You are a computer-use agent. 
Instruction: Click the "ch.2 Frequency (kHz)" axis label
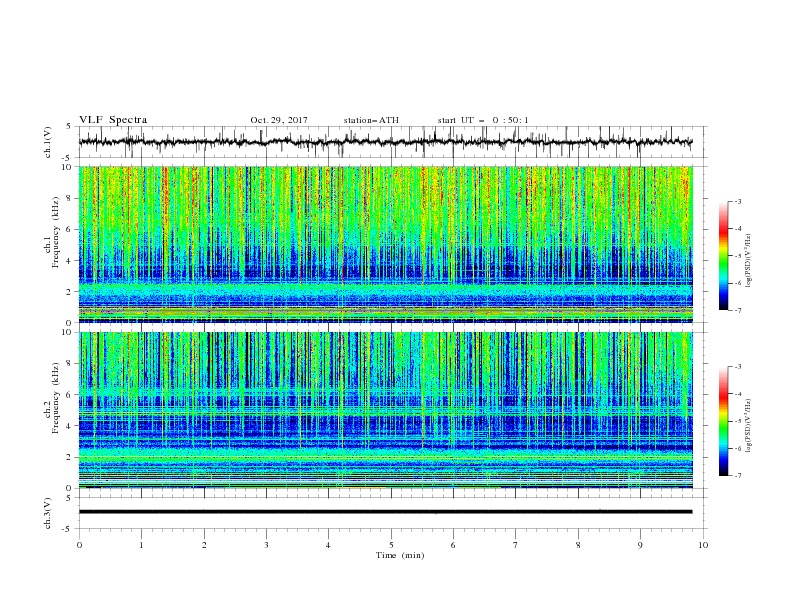[51, 397]
